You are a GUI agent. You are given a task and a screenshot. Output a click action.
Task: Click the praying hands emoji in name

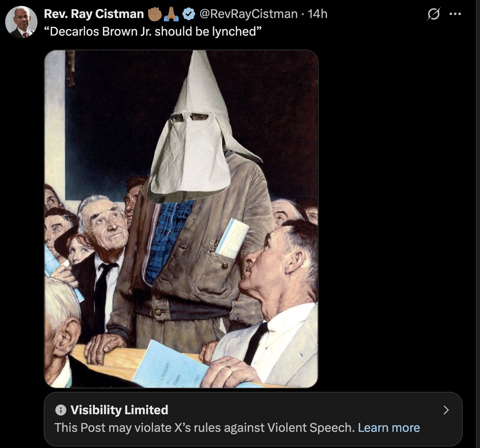click(x=171, y=14)
